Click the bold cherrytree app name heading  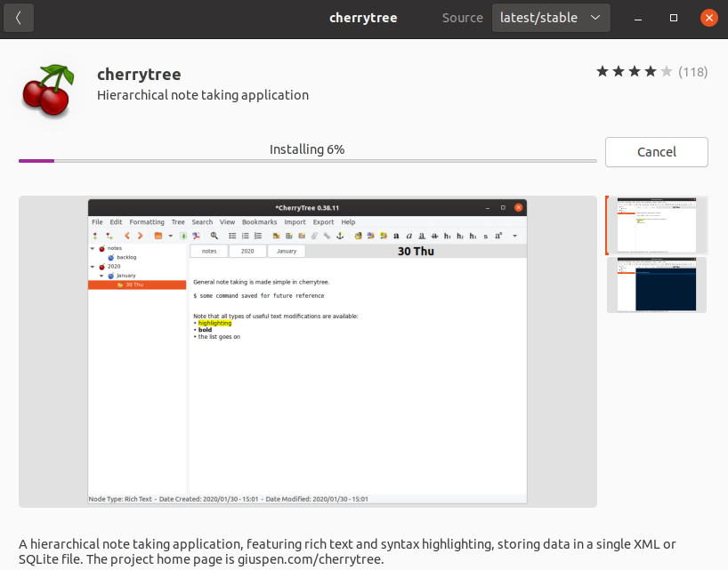point(139,74)
